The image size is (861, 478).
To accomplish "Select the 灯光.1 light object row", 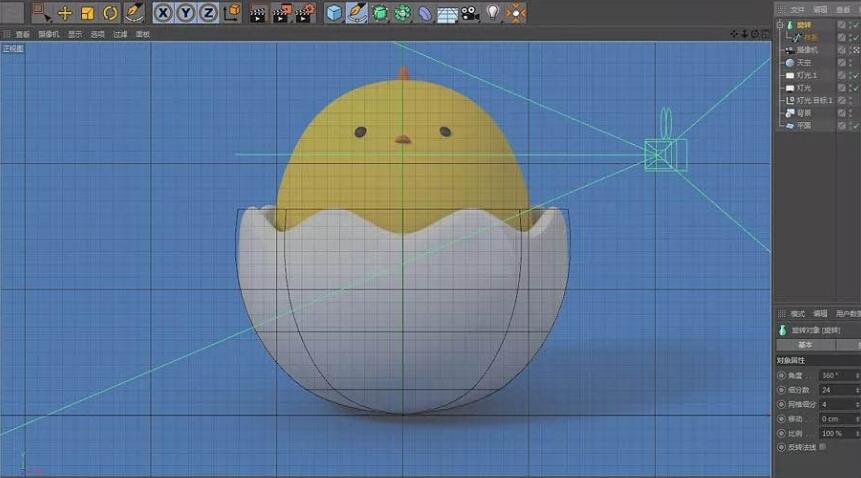I will point(807,75).
